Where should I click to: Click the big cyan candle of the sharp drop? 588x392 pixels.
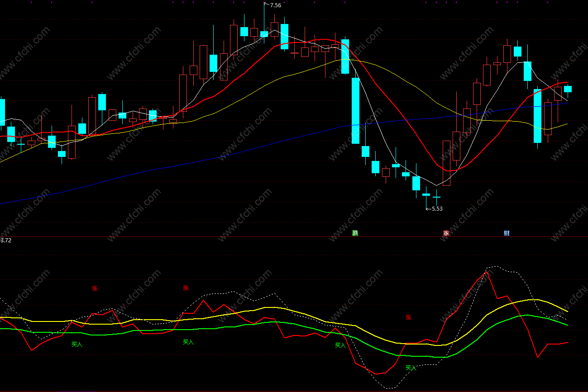(x=356, y=111)
